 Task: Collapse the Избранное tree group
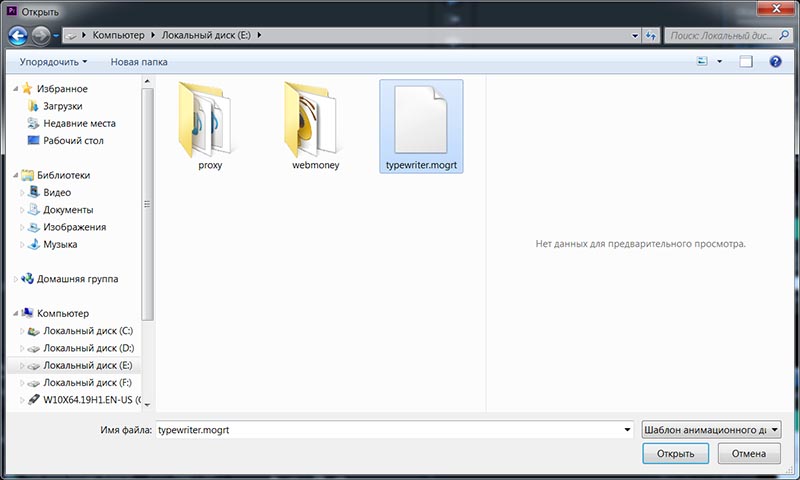pos(15,89)
